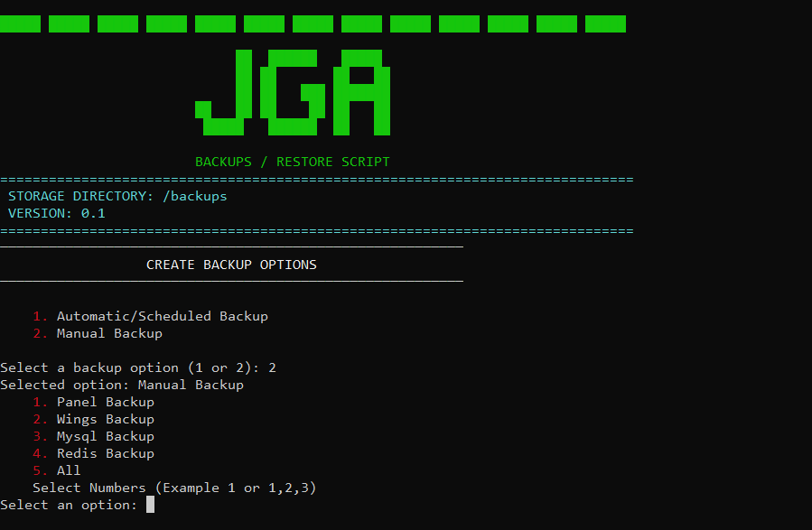The width and height of the screenshot is (812, 530).
Task: Click the VERSION: 0.1 line
Action: [x=56, y=213]
